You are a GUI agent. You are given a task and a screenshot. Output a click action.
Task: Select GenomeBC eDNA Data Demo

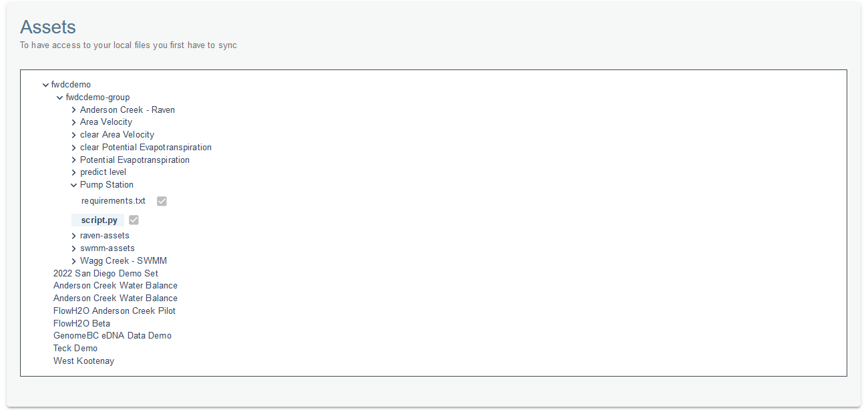112,335
